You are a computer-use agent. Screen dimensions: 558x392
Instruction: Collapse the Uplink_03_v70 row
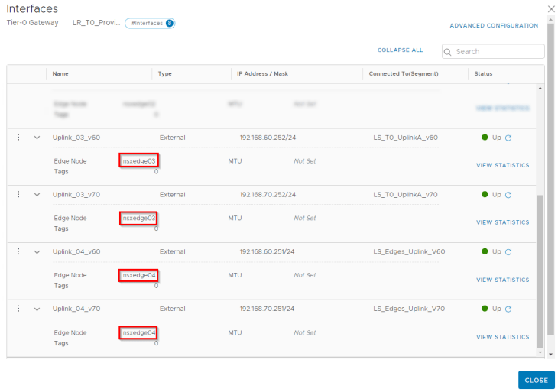click(x=36, y=195)
